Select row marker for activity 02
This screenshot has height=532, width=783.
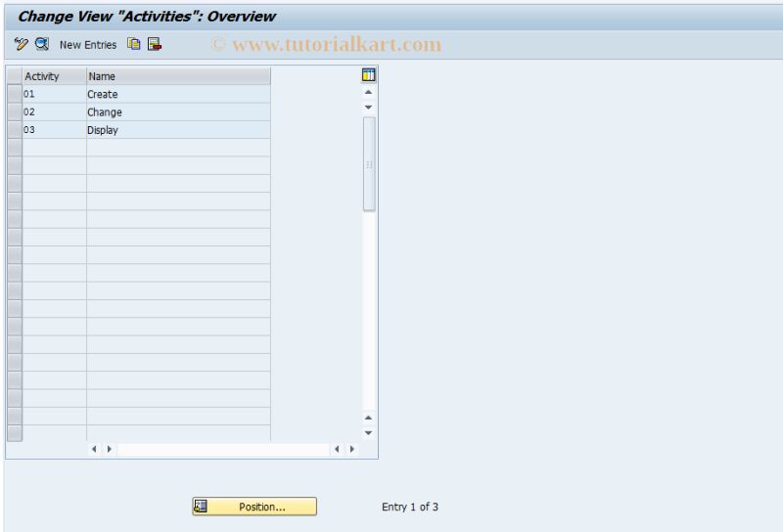click(x=15, y=112)
